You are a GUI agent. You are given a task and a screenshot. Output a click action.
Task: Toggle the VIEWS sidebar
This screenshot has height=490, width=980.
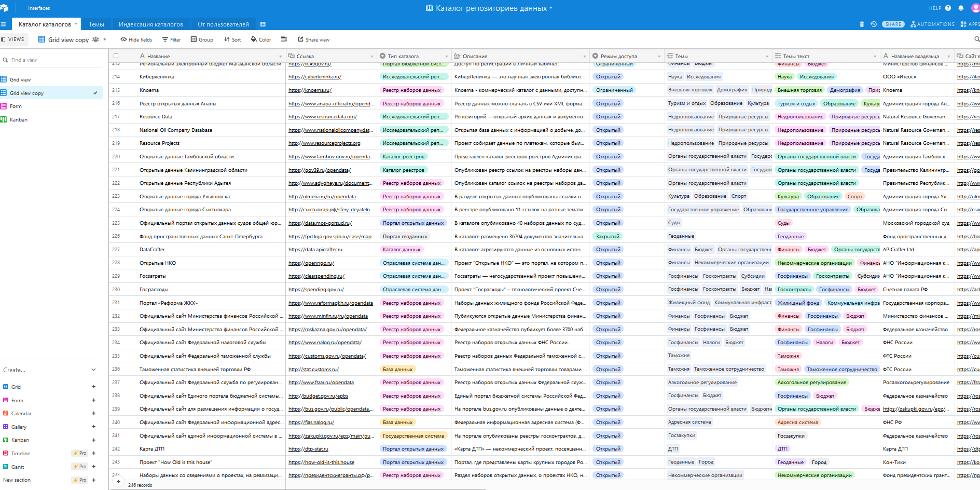13,39
